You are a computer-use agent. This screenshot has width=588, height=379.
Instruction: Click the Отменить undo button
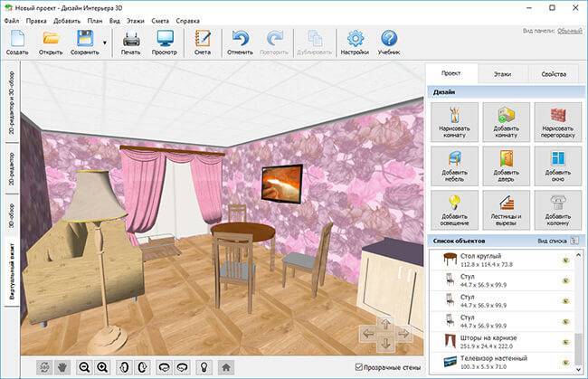tap(240, 43)
